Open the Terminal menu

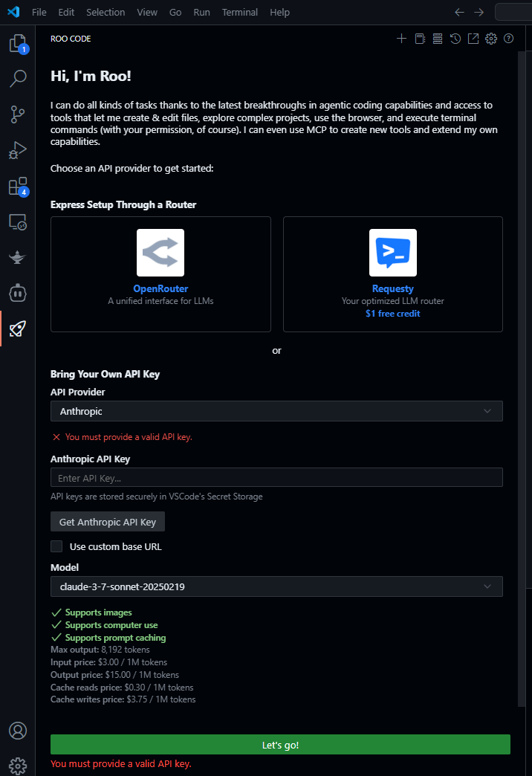pyautogui.click(x=239, y=13)
